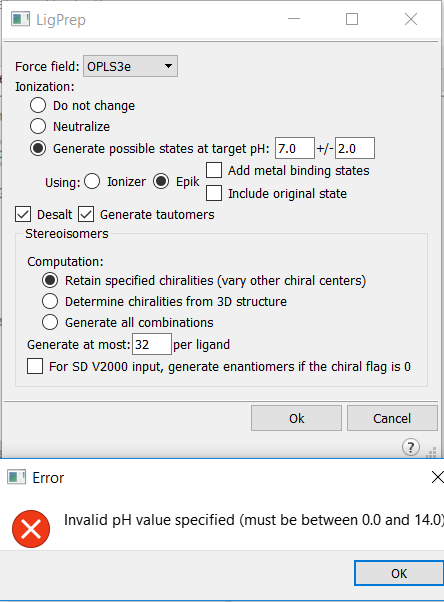The width and height of the screenshot is (444, 602).
Task: Check Include original state
Action: (214, 193)
